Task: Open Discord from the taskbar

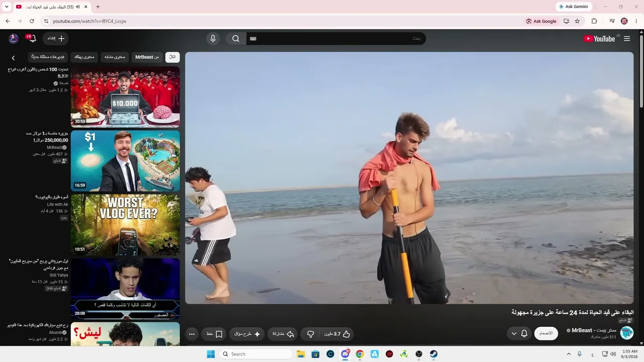Action: pos(345,354)
